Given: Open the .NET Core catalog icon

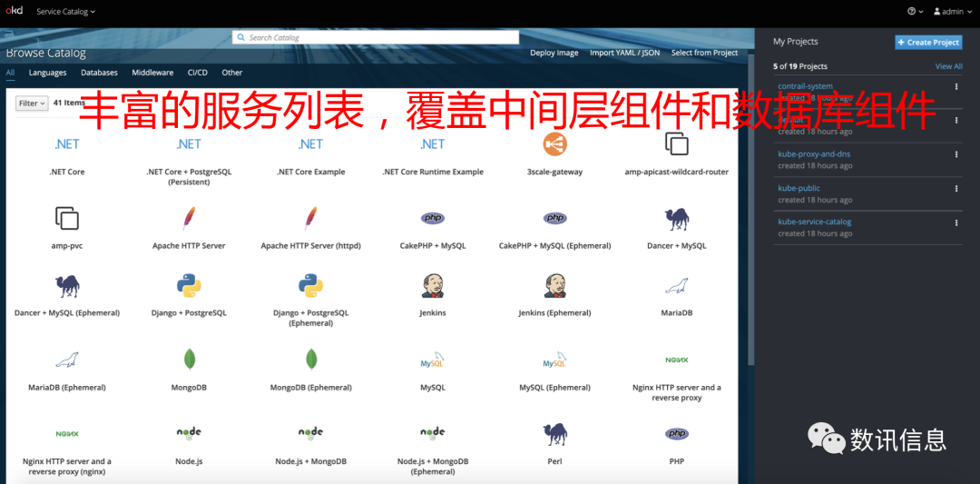Looking at the screenshot, I should tap(67, 144).
